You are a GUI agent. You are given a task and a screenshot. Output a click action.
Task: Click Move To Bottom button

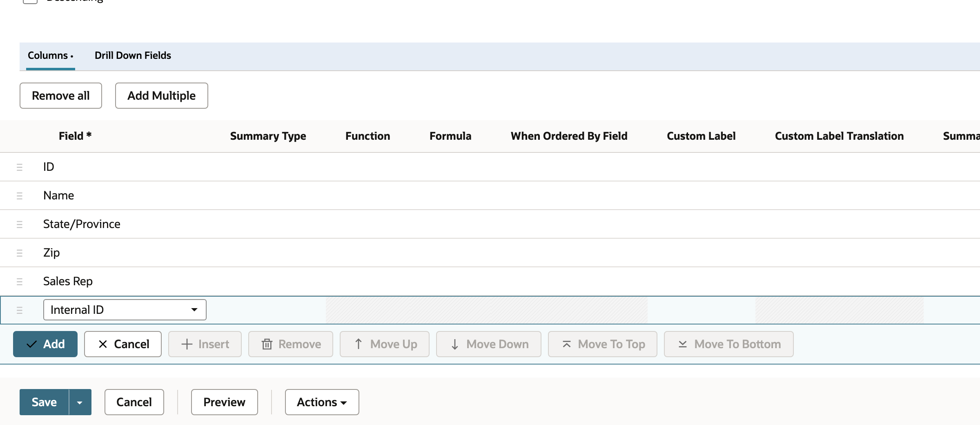(729, 344)
